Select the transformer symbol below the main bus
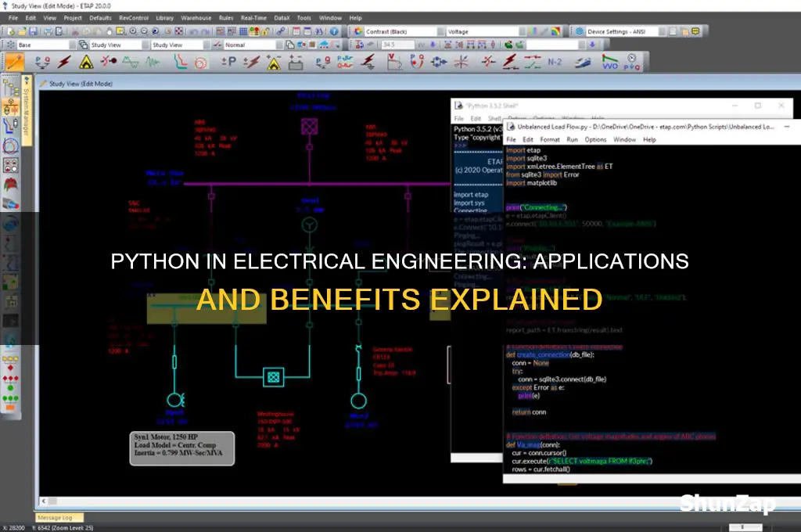801x532 pixels. [x=309, y=225]
